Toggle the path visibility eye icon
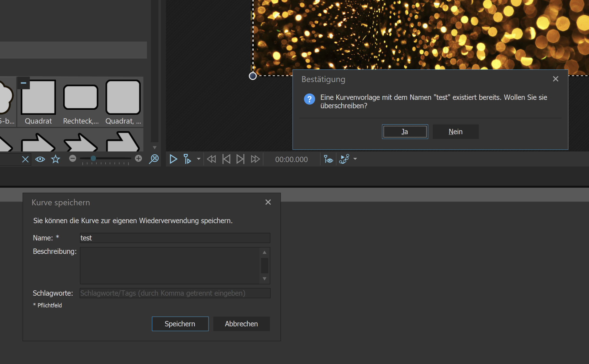This screenshot has height=364, width=589. click(x=328, y=159)
